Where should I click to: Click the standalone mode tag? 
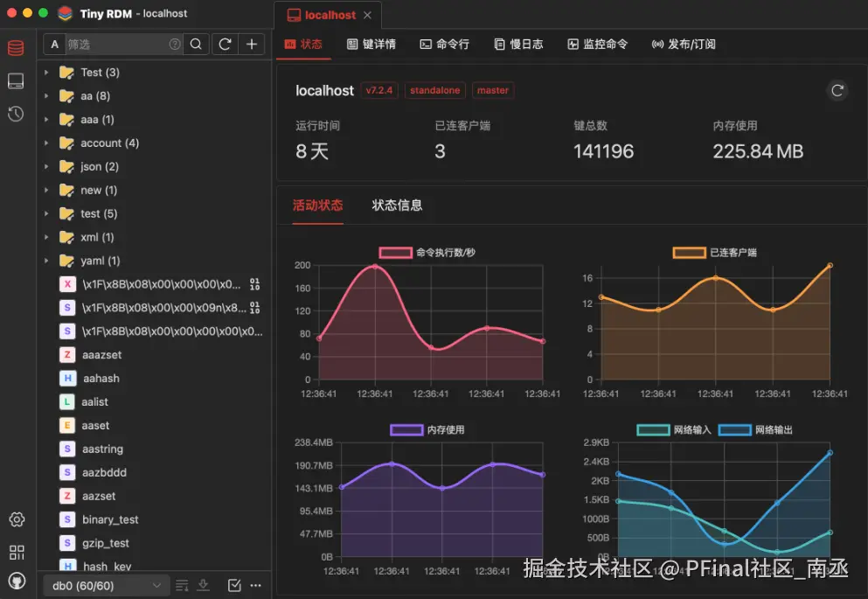[x=435, y=90]
